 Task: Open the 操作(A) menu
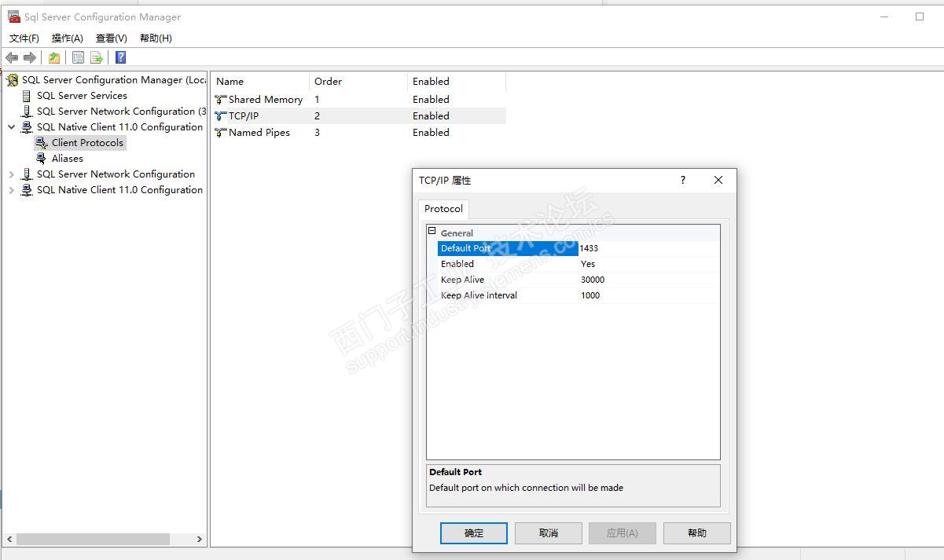point(68,38)
